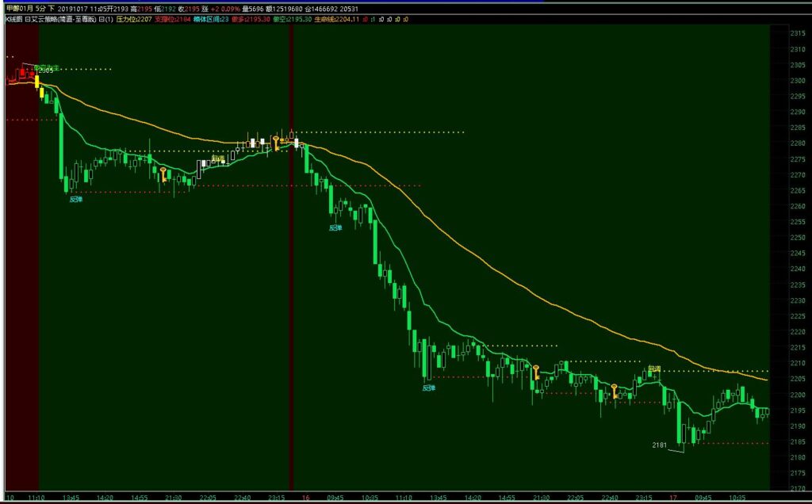Click the 2181 low price label
The width and height of the screenshot is (812, 504).
click(x=660, y=445)
